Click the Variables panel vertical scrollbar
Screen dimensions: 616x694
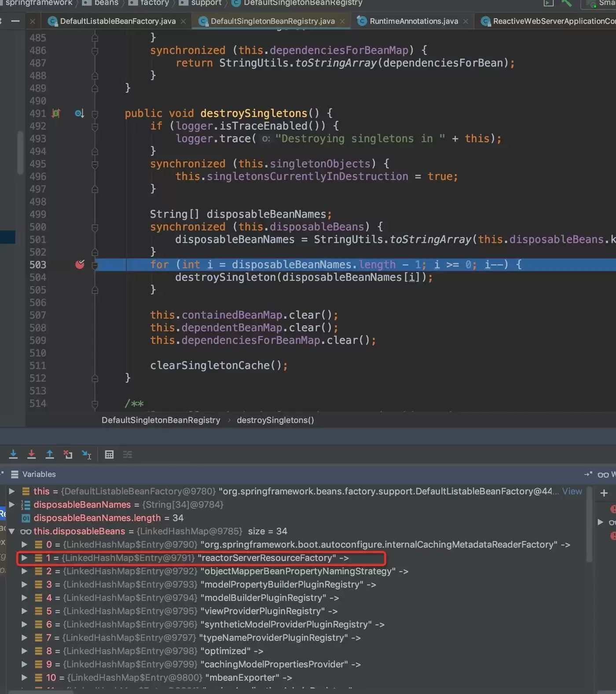click(x=590, y=523)
